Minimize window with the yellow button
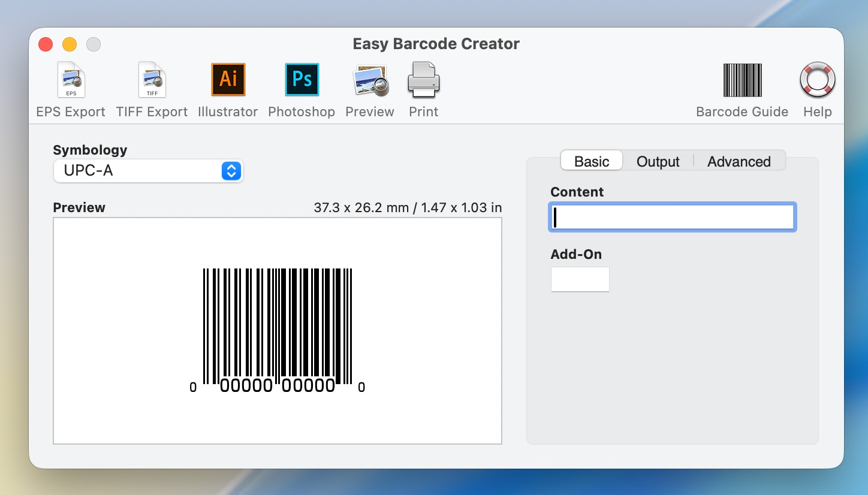The width and height of the screenshot is (868, 495). (70, 44)
